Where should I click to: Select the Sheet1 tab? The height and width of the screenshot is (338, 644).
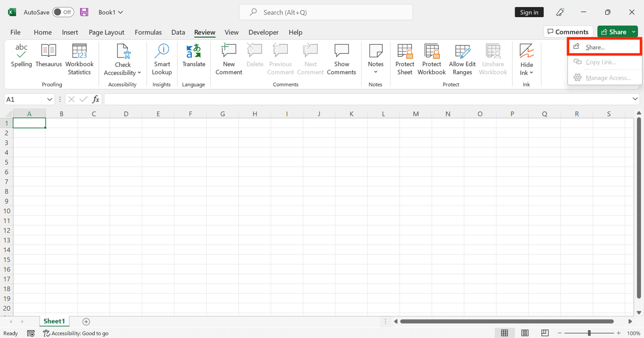click(54, 321)
